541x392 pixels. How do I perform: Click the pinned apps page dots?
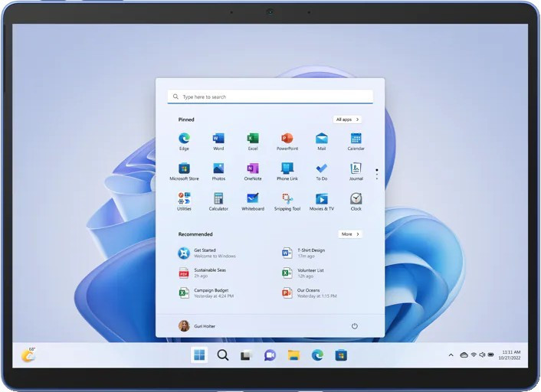(376, 174)
